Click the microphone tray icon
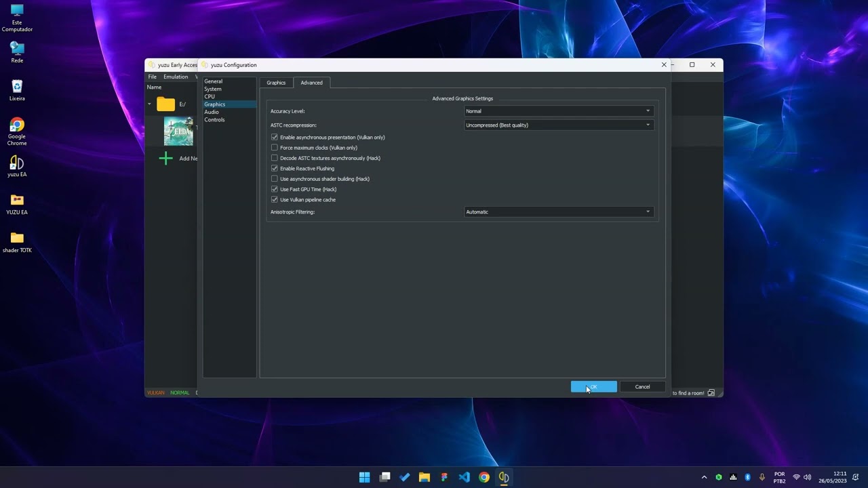The height and width of the screenshot is (488, 868). pyautogui.click(x=762, y=477)
